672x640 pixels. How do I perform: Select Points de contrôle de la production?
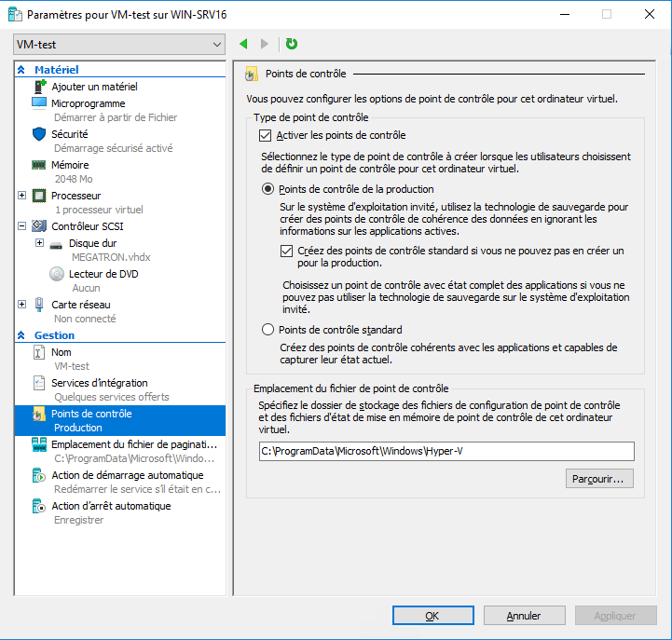tap(267, 189)
